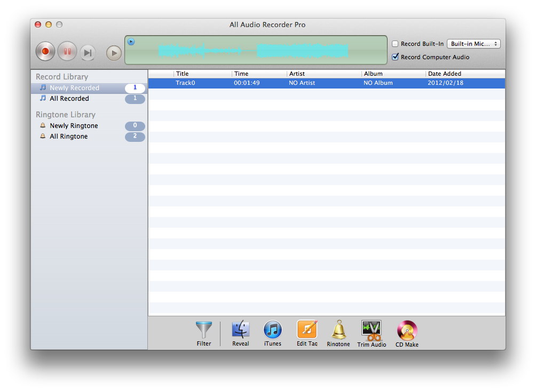Click the count badge for Newly Recorded
This screenshot has width=536, height=392.
[x=135, y=88]
